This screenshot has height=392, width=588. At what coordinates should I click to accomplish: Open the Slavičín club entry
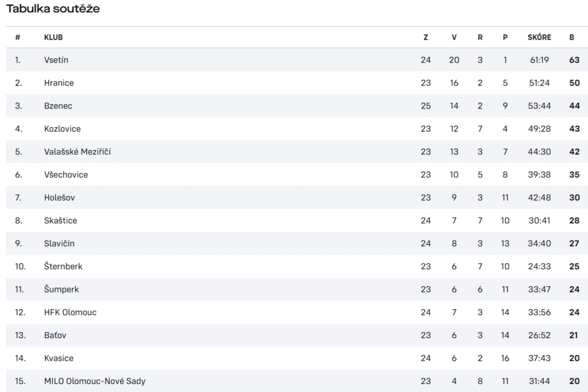pos(59,243)
